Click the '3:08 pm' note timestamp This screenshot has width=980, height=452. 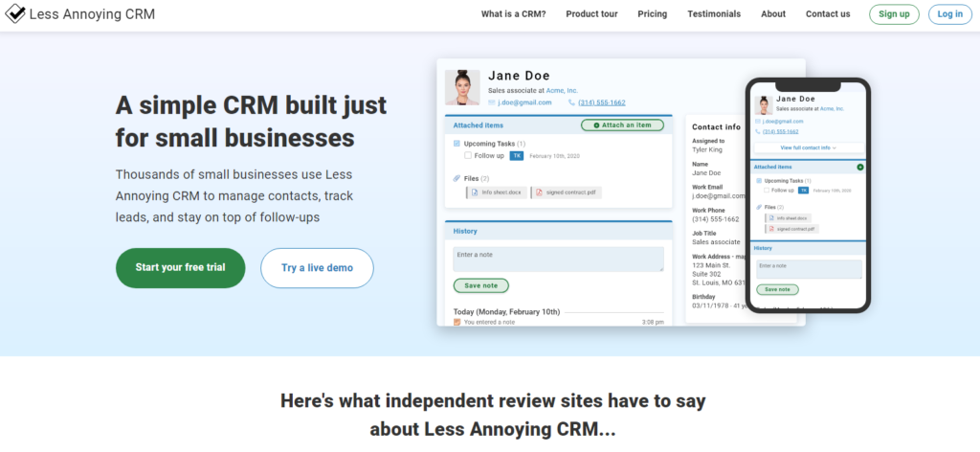pyautogui.click(x=653, y=323)
